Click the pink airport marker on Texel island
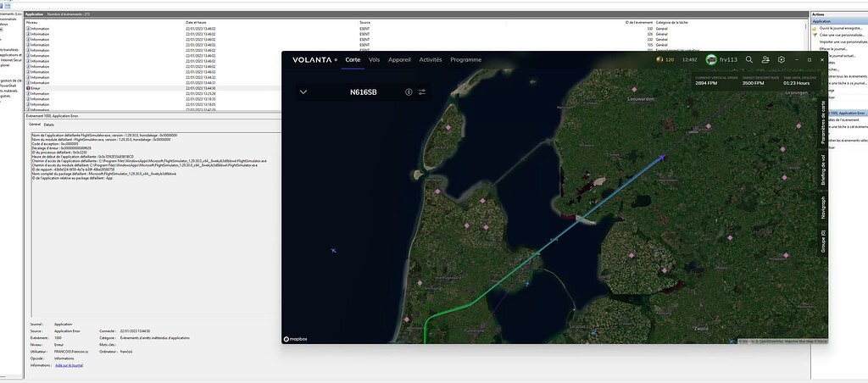The width and height of the screenshot is (868, 383). pos(448,128)
